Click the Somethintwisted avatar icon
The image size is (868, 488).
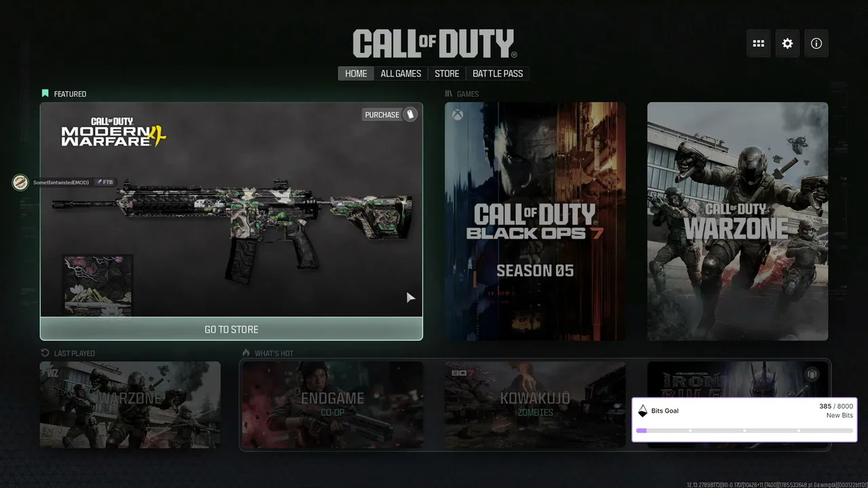pos(21,182)
